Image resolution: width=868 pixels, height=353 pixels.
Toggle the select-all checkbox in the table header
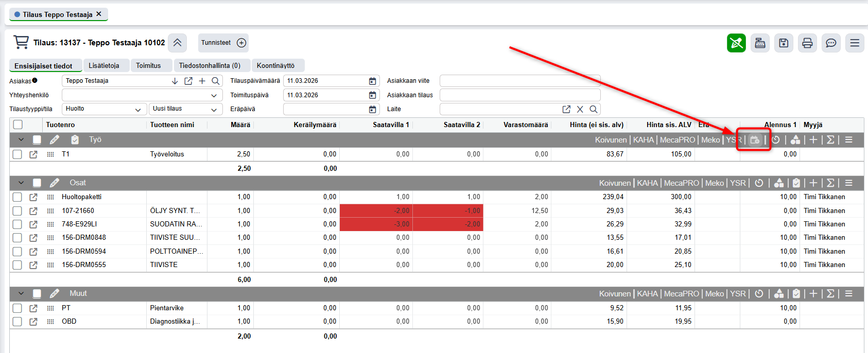(18, 125)
